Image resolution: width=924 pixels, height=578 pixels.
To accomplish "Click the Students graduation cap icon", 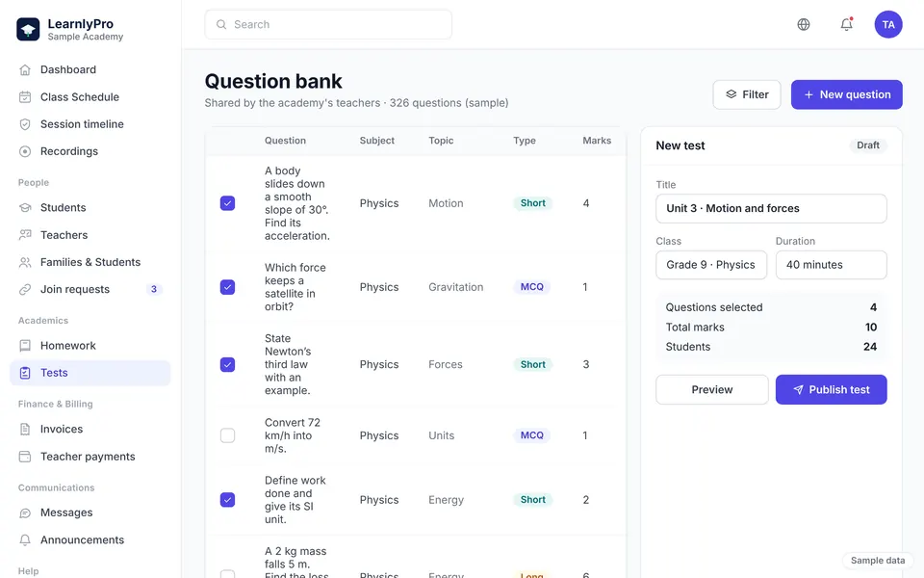I will coord(25,208).
